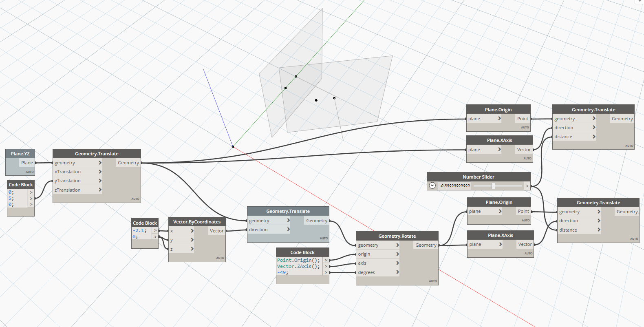Click the -49; line in Code Block

pos(282,272)
